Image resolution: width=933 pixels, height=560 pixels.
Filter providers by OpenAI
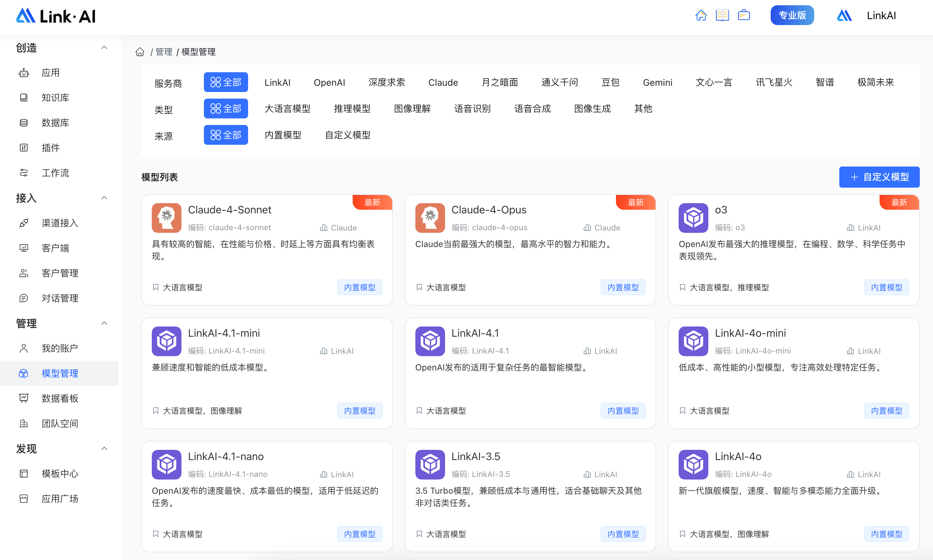329,82
